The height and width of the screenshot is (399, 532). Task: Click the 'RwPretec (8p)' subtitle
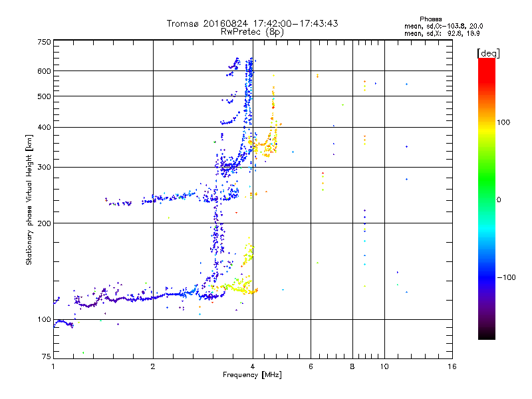[x=252, y=32]
